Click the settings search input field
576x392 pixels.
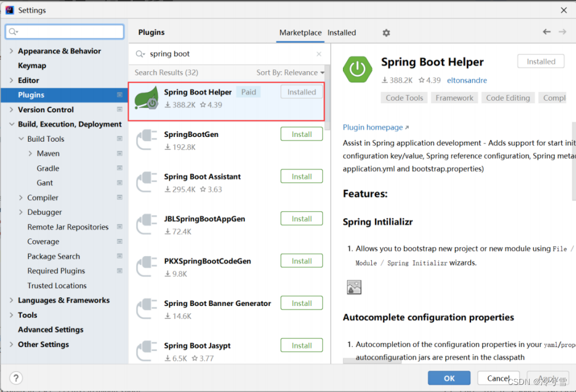[64, 31]
